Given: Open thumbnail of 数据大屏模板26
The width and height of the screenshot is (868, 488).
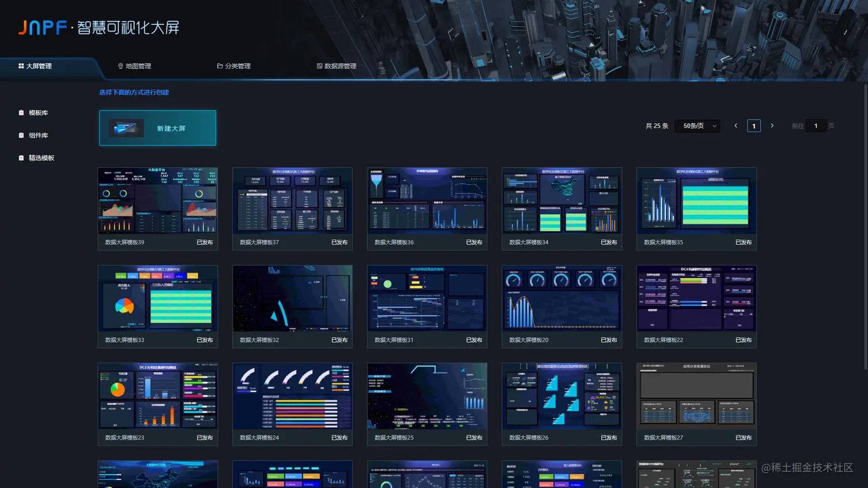Looking at the screenshot, I should click(562, 396).
